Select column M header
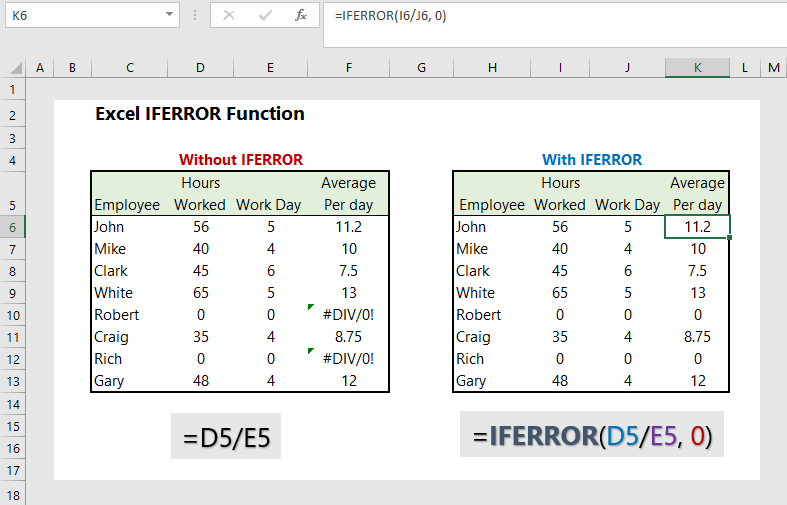 [773, 68]
